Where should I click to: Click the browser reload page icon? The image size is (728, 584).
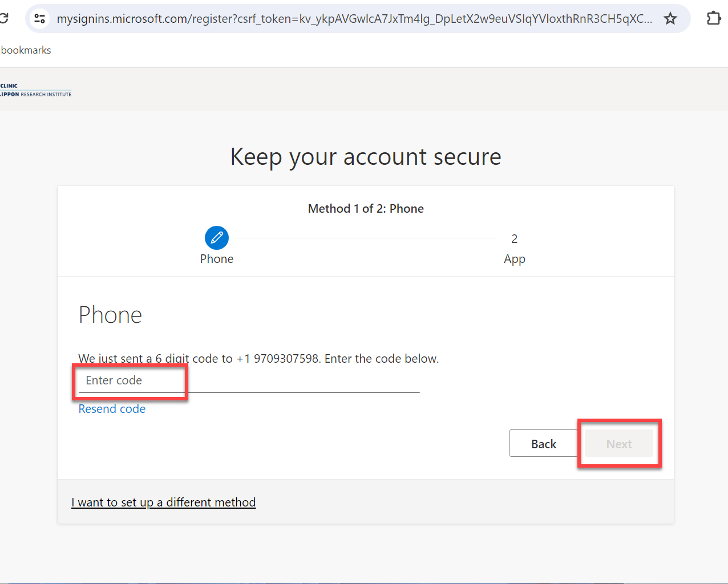tap(3, 18)
